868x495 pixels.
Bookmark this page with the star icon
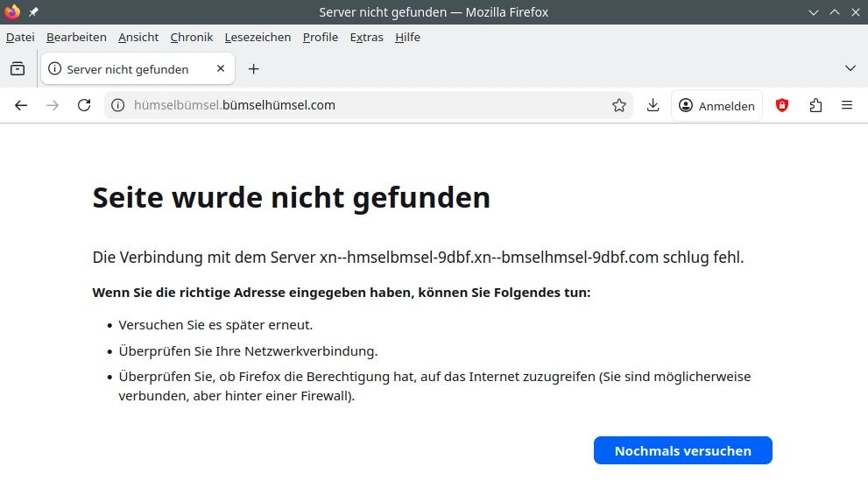tap(619, 105)
